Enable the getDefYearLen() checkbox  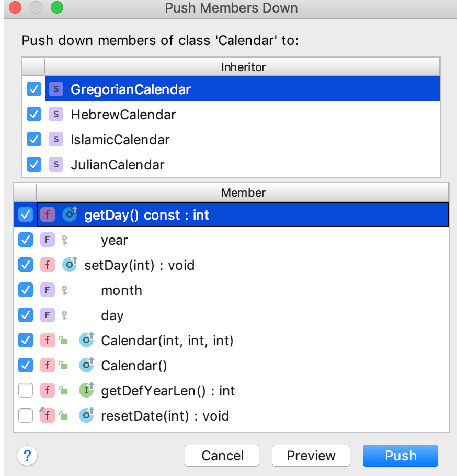tap(25, 390)
